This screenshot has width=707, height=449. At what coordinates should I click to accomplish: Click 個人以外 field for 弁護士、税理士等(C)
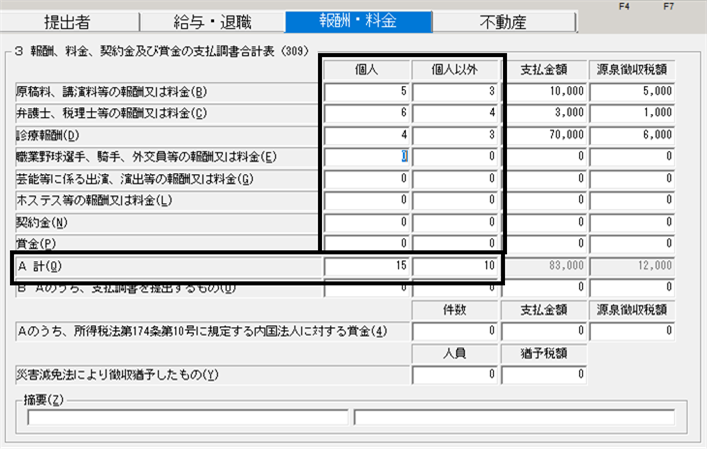(x=454, y=113)
